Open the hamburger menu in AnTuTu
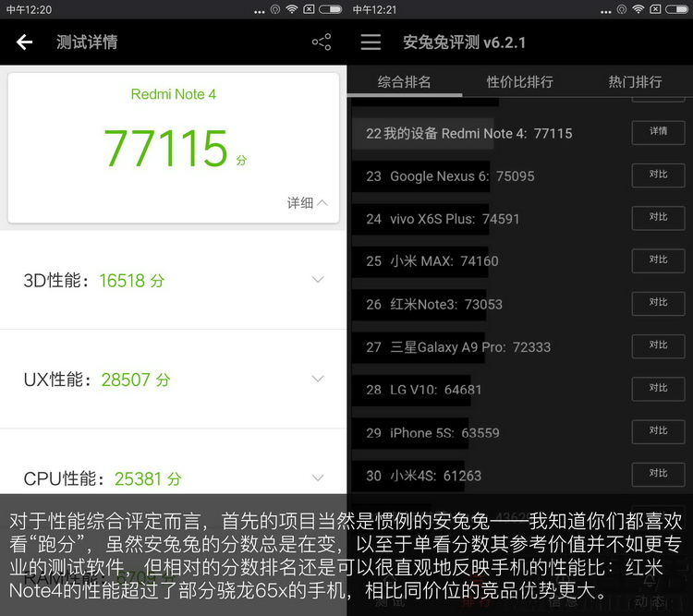 [x=371, y=42]
